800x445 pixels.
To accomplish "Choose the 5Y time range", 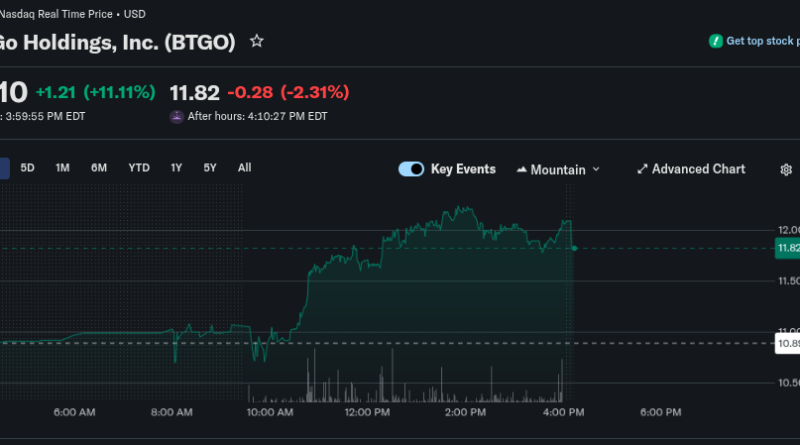I will pos(210,168).
